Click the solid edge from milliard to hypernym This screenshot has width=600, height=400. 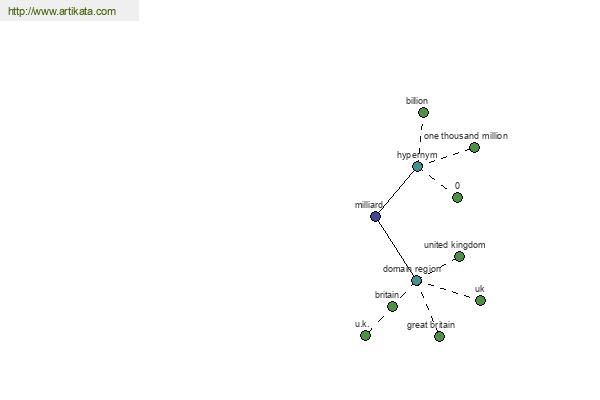(x=397, y=191)
